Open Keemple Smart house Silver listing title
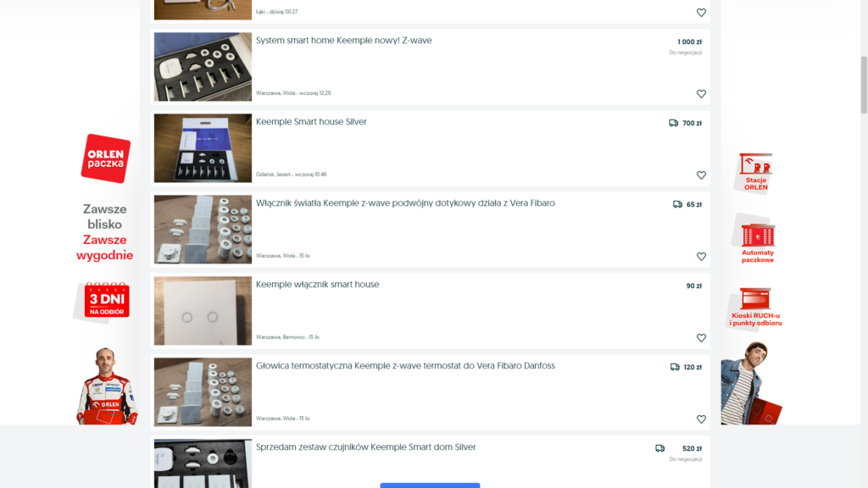This screenshot has width=868, height=488. (311, 122)
